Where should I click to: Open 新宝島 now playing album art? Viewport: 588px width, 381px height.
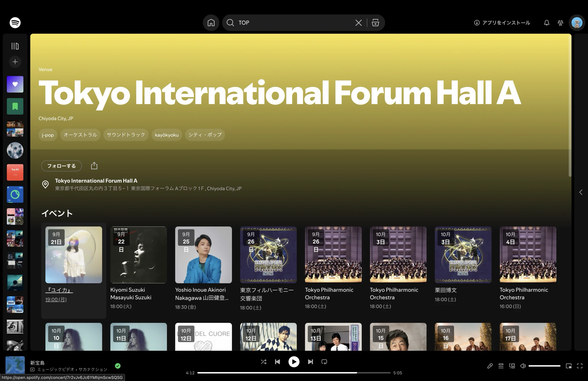point(15,365)
